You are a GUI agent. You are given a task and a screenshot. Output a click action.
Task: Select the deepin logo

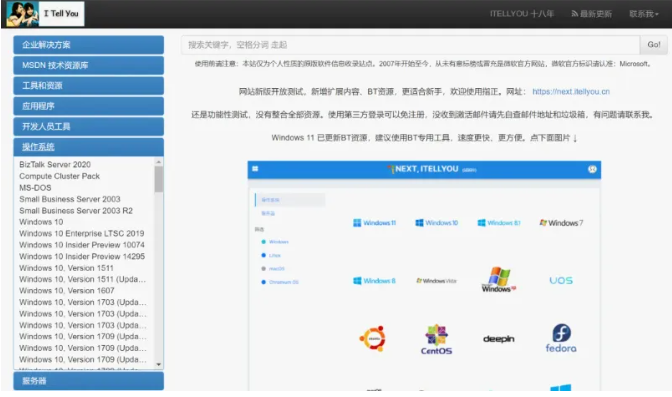coord(498,339)
